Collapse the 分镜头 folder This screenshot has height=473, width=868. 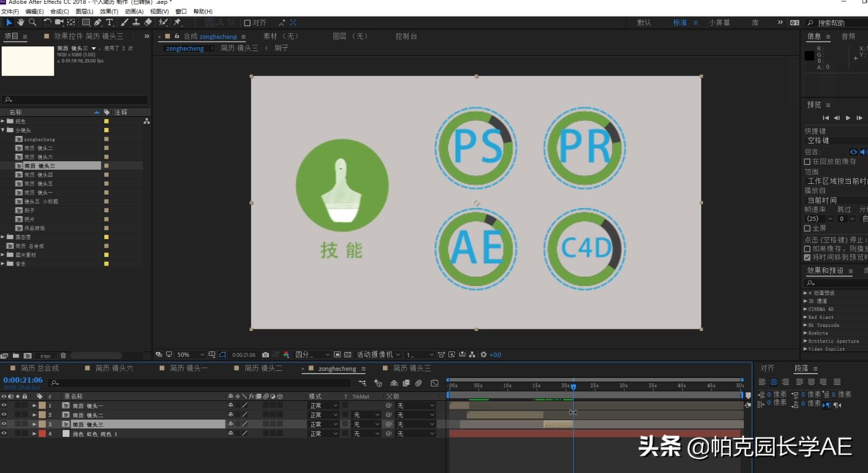tap(3, 130)
